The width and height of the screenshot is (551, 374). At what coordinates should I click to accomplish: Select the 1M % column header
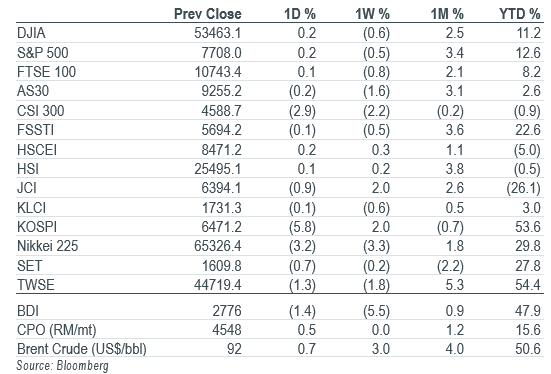[x=447, y=14]
